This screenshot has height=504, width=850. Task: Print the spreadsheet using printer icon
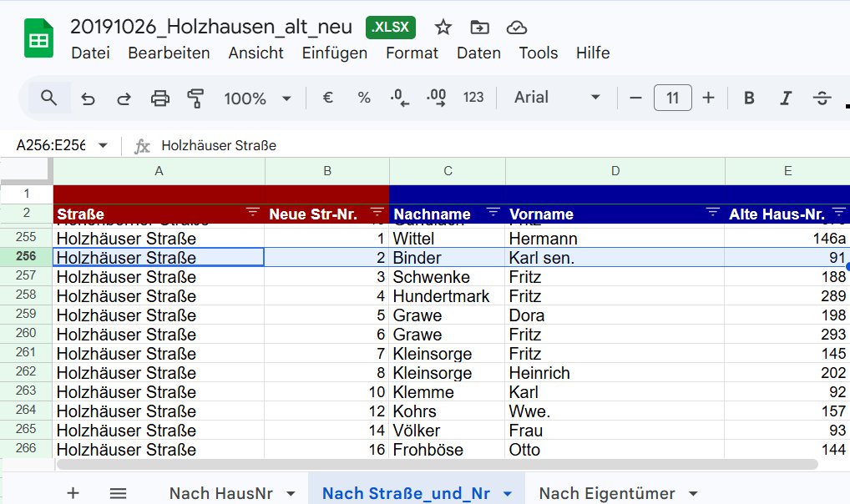click(x=159, y=98)
